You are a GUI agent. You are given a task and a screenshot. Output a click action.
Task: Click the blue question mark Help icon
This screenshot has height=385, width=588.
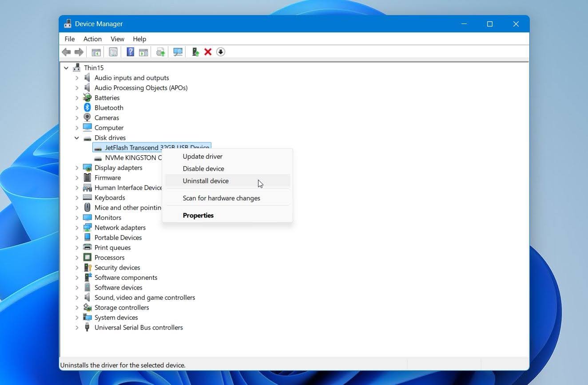tap(130, 52)
